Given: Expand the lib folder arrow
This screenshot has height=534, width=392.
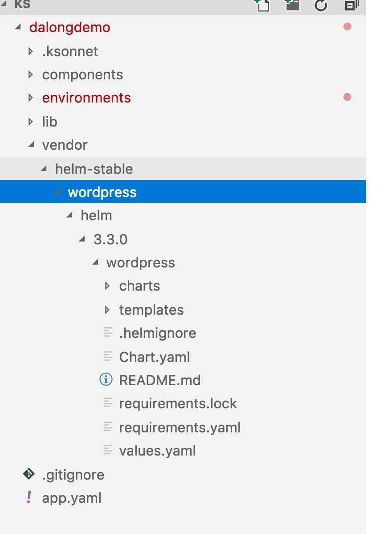Looking at the screenshot, I should pos(31,121).
